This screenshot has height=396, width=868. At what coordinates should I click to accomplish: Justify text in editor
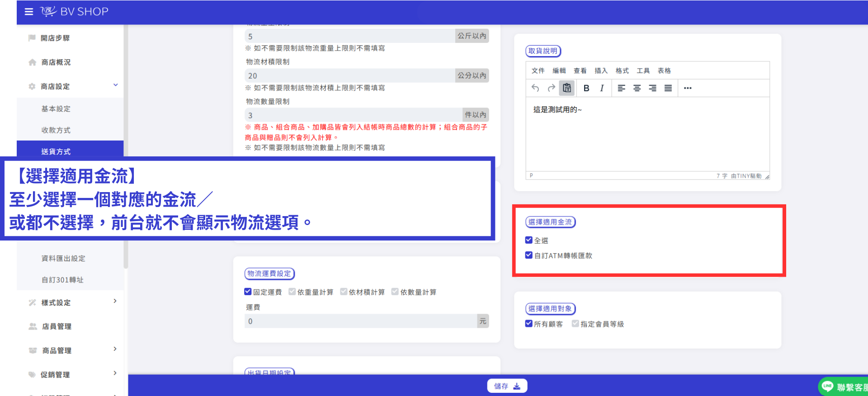(668, 88)
